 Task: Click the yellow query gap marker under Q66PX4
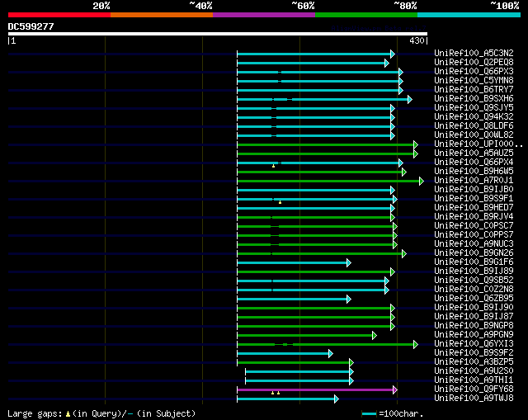273,166
